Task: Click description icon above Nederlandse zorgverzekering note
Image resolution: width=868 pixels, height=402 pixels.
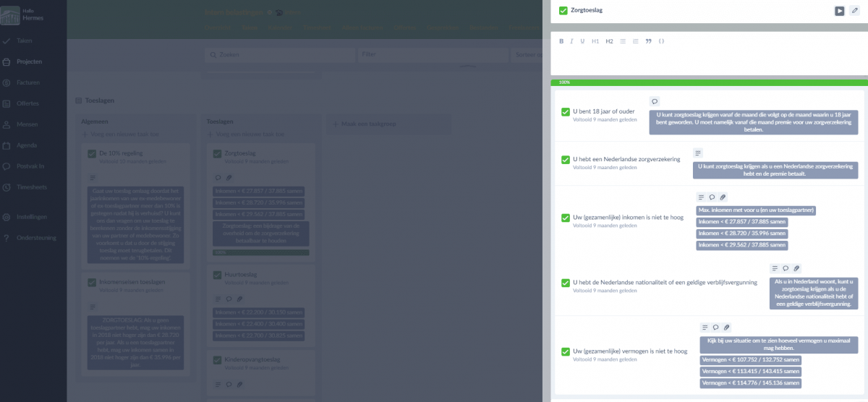Action: point(698,153)
